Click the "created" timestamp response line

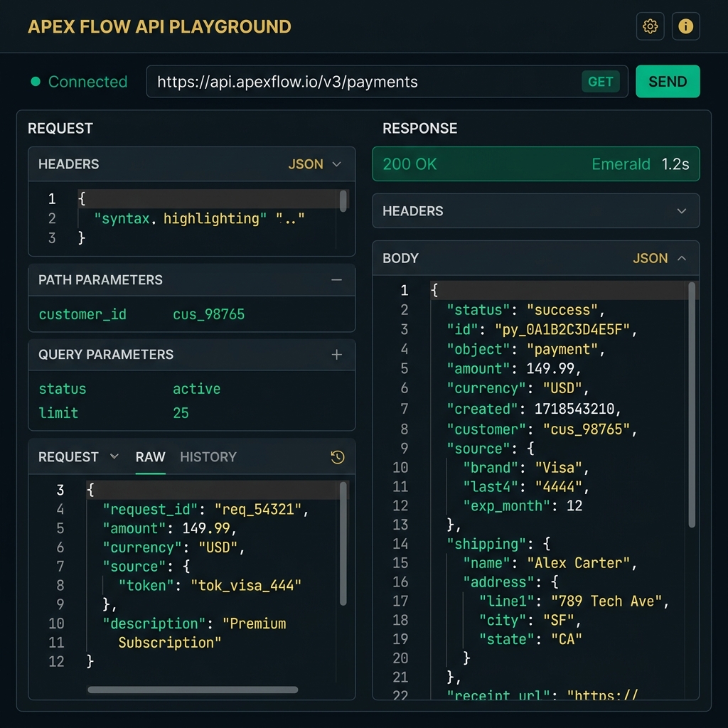pyautogui.click(x=534, y=409)
